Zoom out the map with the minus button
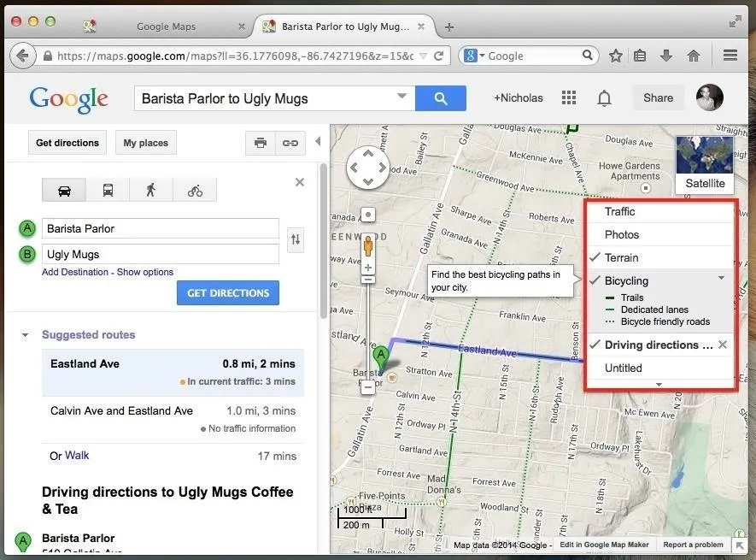Screen dimensions: 756x560 click(x=368, y=386)
